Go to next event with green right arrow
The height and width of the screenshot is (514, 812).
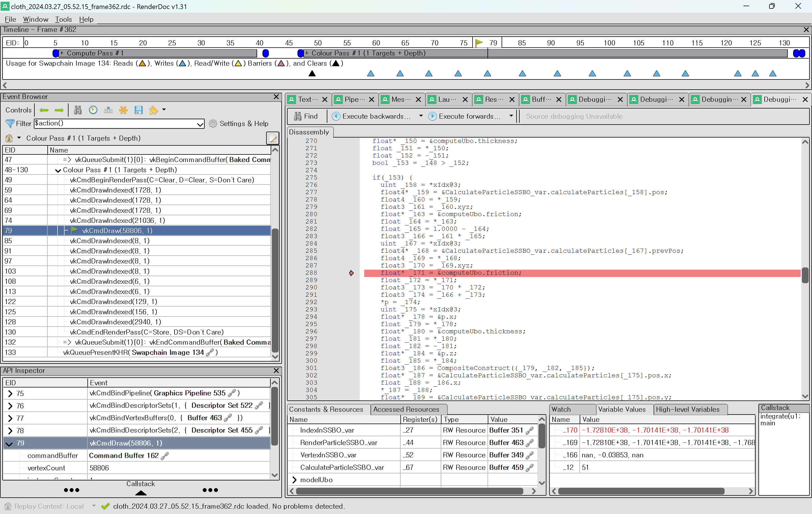(59, 110)
